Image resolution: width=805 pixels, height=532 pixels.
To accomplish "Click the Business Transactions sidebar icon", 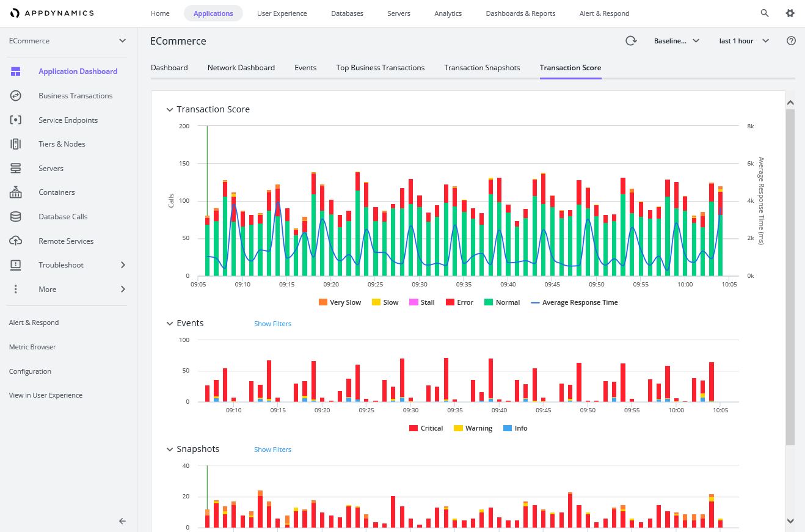I will [16, 96].
